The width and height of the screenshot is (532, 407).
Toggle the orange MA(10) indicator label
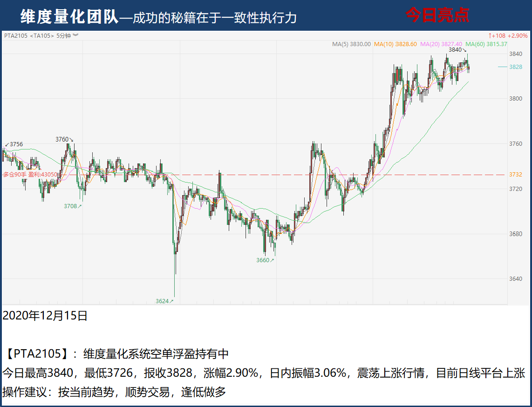395,44
